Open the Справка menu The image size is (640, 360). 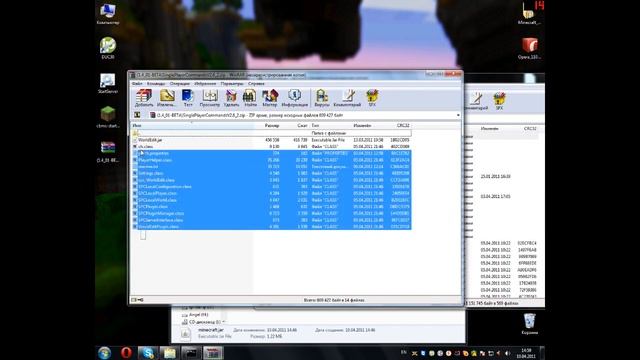pyautogui.click(x=256, y=84)
